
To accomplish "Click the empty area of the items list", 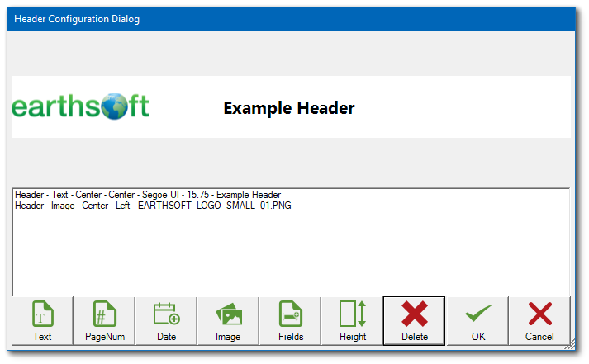I will click(x=289, y=252).
